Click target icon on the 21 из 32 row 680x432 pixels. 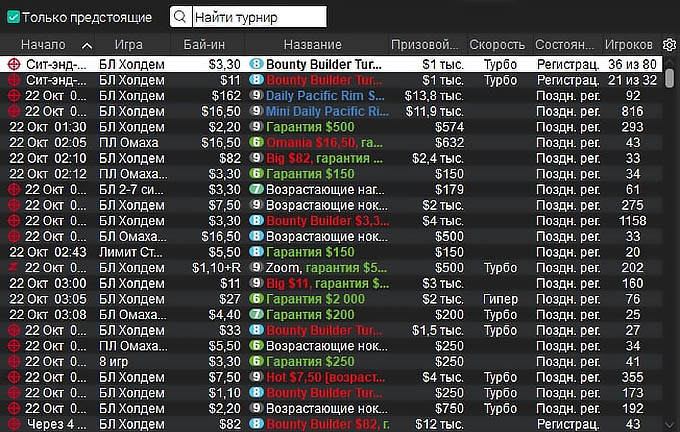click(14, 80)
